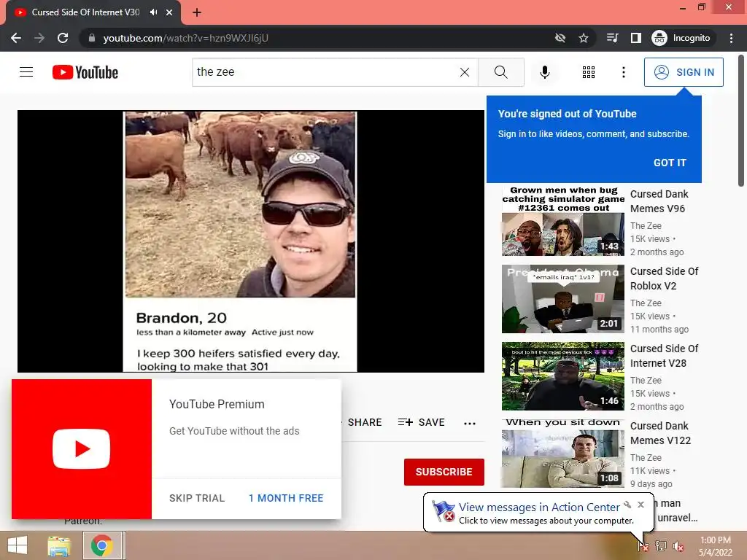
Task: Click the muted volume tray icon
Action: pyautogui.click(x=678, y=545)
